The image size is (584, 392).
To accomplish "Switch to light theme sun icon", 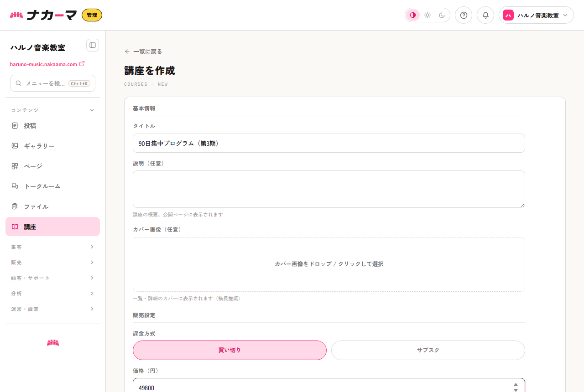I will point(428,15).
